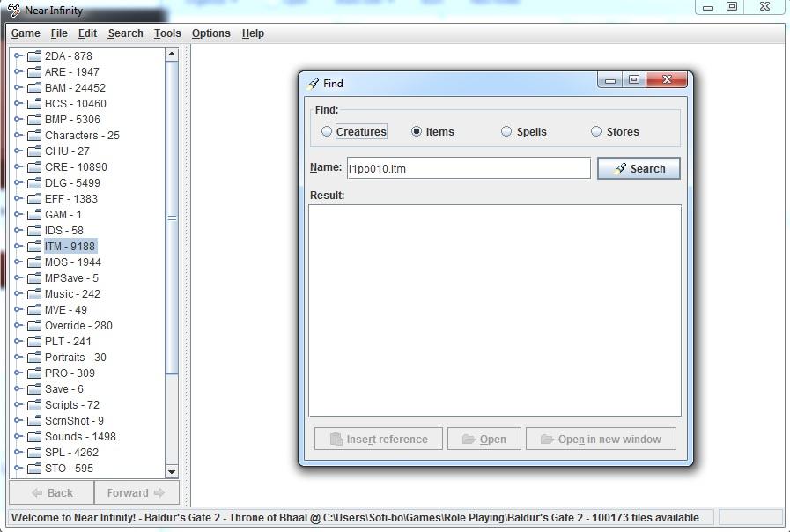
Task: Select the Stores radio button
Action: [596, 131]
